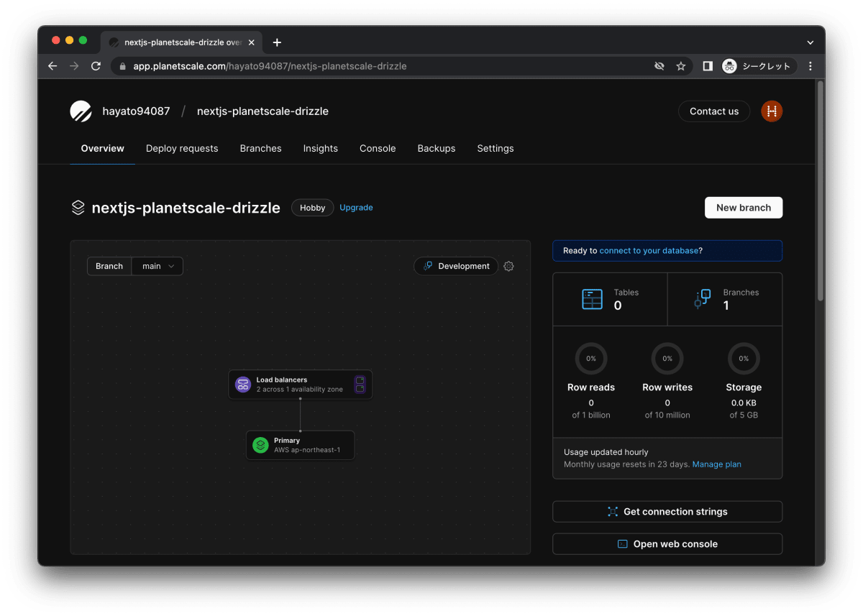Open the Insights tab
The width and height of the screenshot is (863, 616).
321,149
